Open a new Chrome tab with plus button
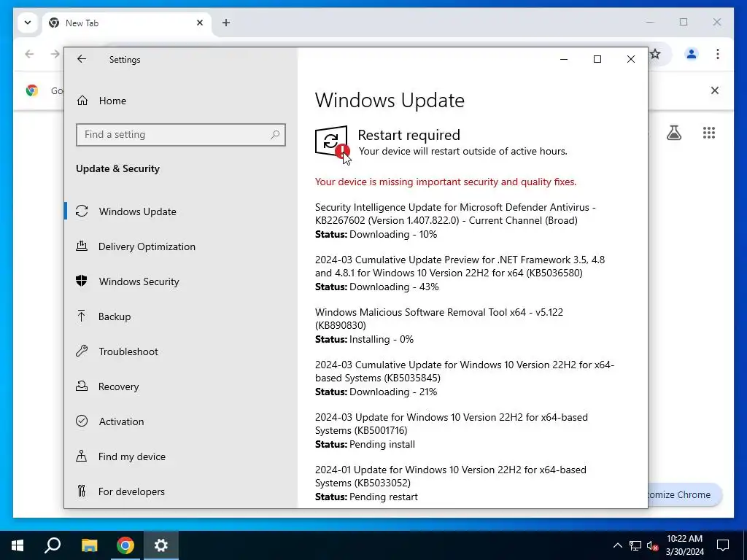Viewport: 747px width, 560px height. 226,23
